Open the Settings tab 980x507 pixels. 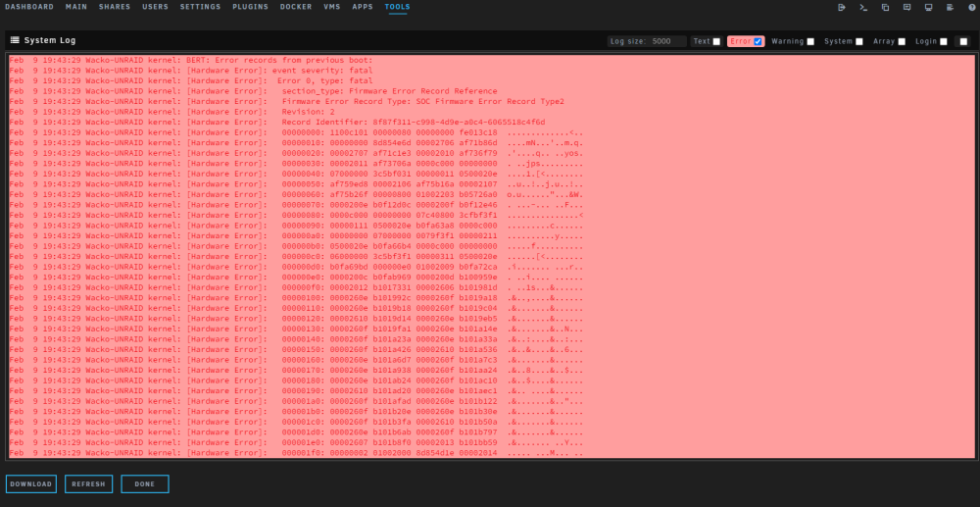(200, 7)
